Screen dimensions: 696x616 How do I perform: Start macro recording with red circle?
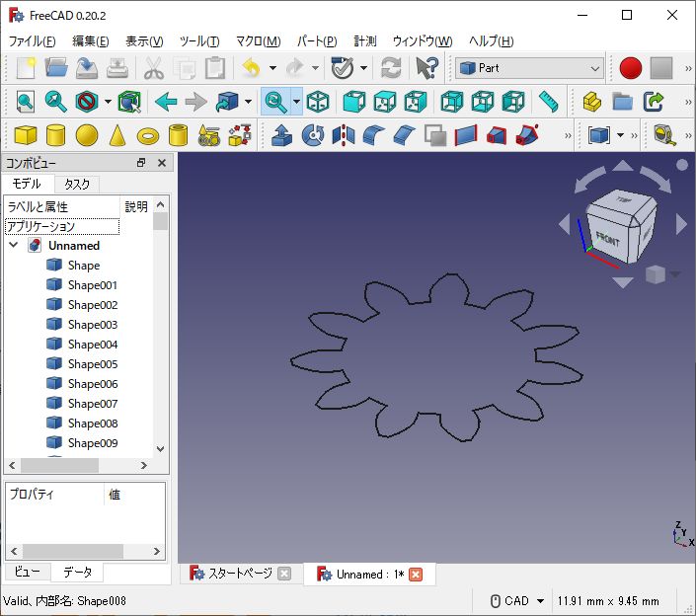point(630,68)
